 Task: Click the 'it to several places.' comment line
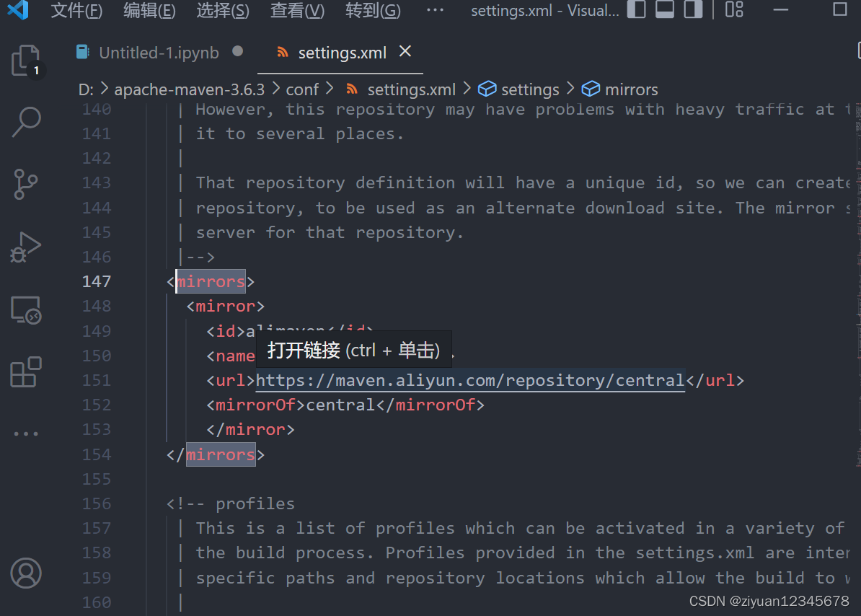[300, 134]
